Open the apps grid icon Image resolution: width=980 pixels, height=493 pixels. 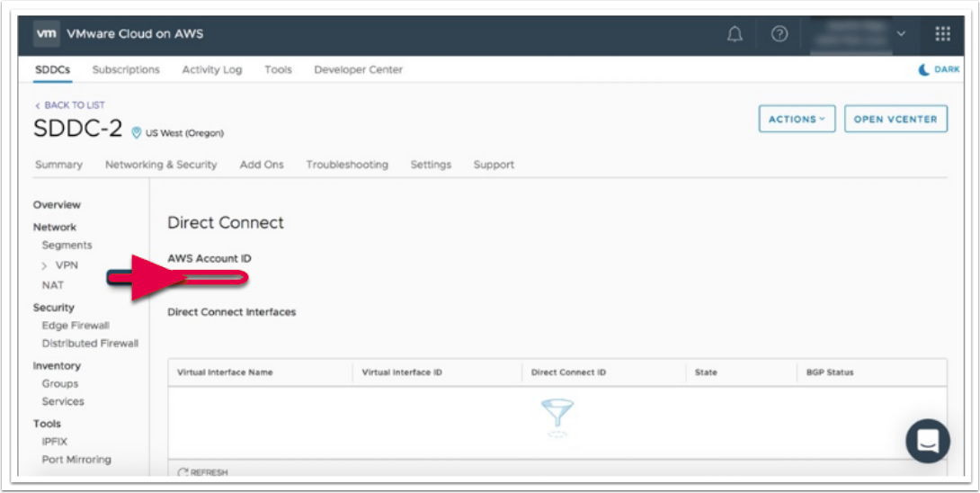click(942, 34)
